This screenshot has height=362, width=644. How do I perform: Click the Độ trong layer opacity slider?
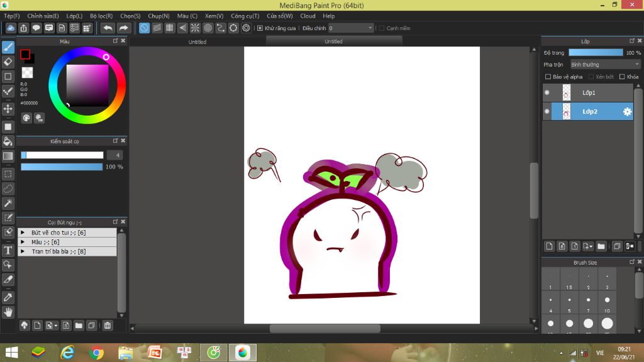point(596,53)
